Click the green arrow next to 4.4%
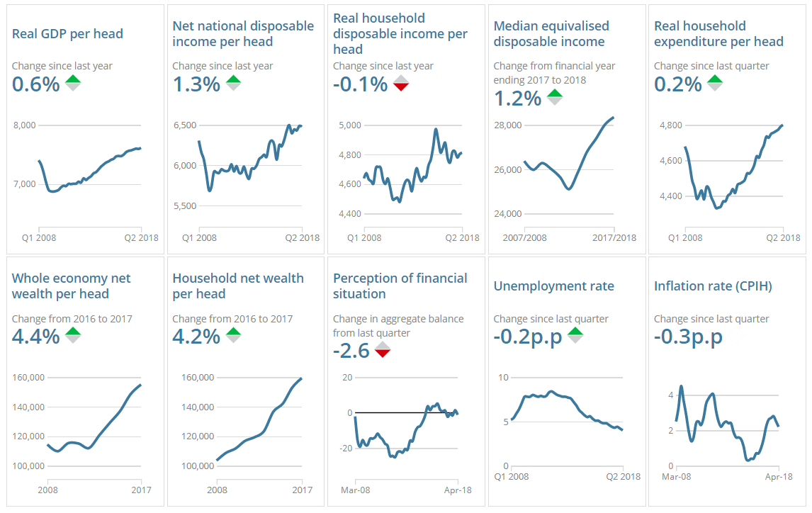Screen dimensions: 812x513 [x=73, y=332]
